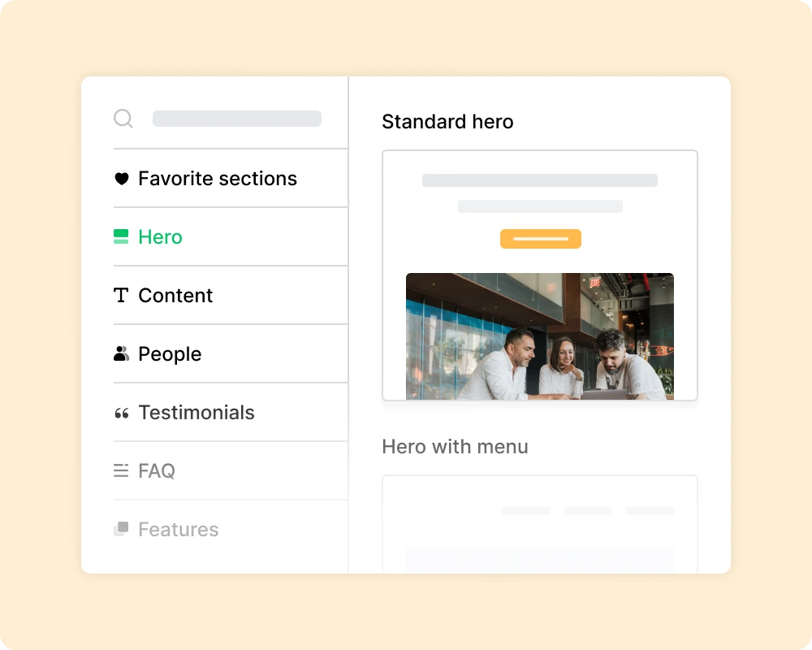Viewport: 812px width, 650px height.
Task: Switch to the Content category
Action: point(175,295)
